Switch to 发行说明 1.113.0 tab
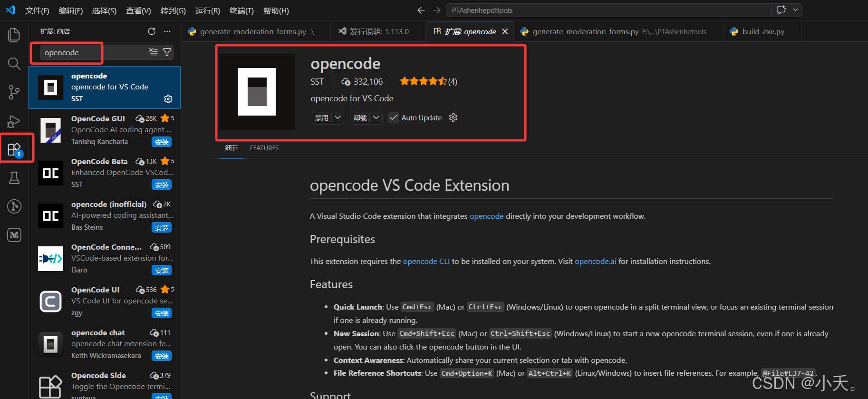This screenshot has height=399, width=868. [378, 31]
